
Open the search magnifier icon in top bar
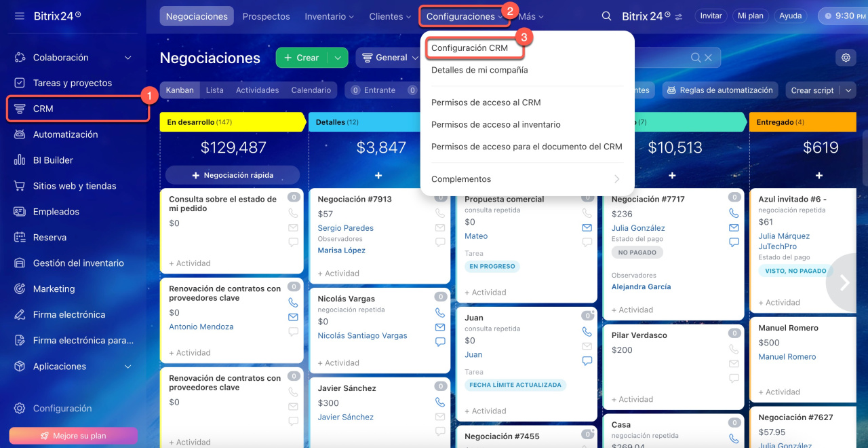coord(606,16)
